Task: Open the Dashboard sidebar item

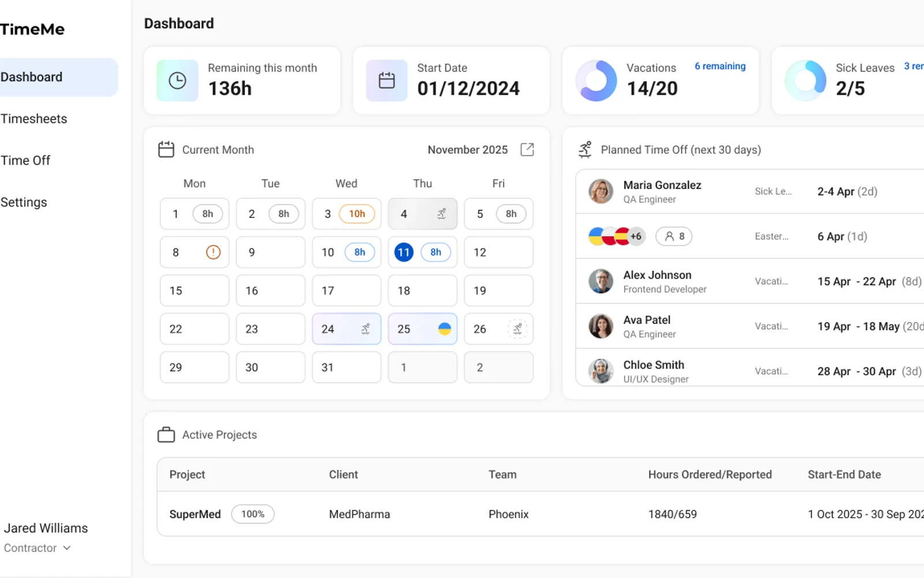Action: (x=58, y=77)
